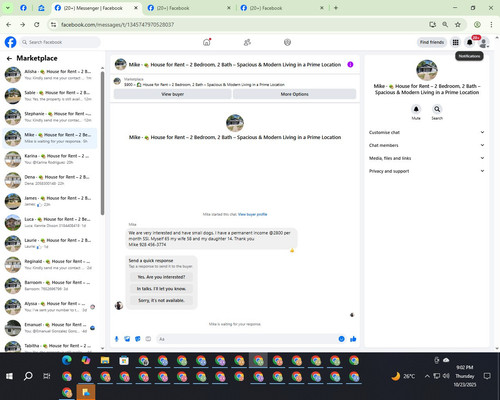Switch to the second Facebook tab
The image size is (500, 400).
pos(189,8)
